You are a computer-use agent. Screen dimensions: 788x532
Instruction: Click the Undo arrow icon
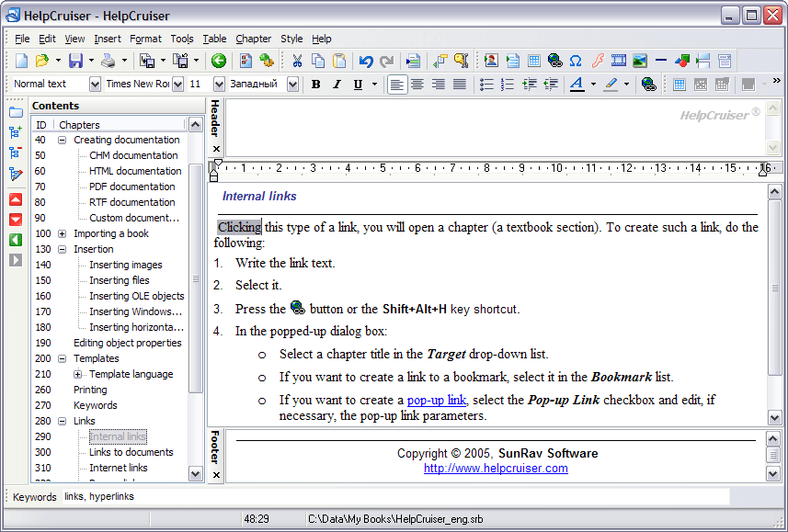(x=366, y=62)
